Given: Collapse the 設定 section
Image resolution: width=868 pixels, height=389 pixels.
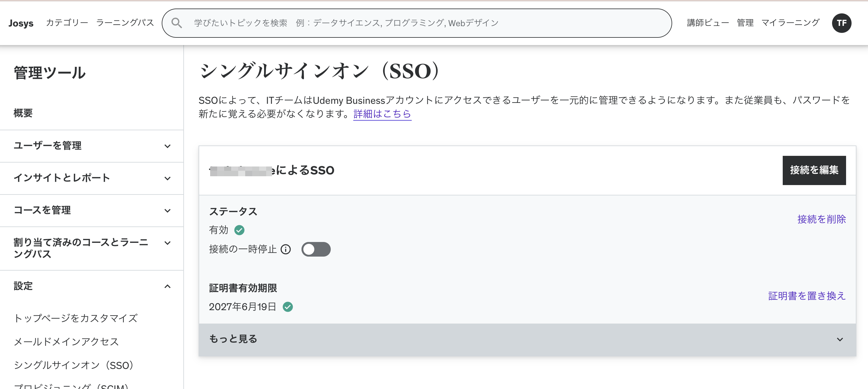Looking at the screenshot, I should tap(92, 286).
